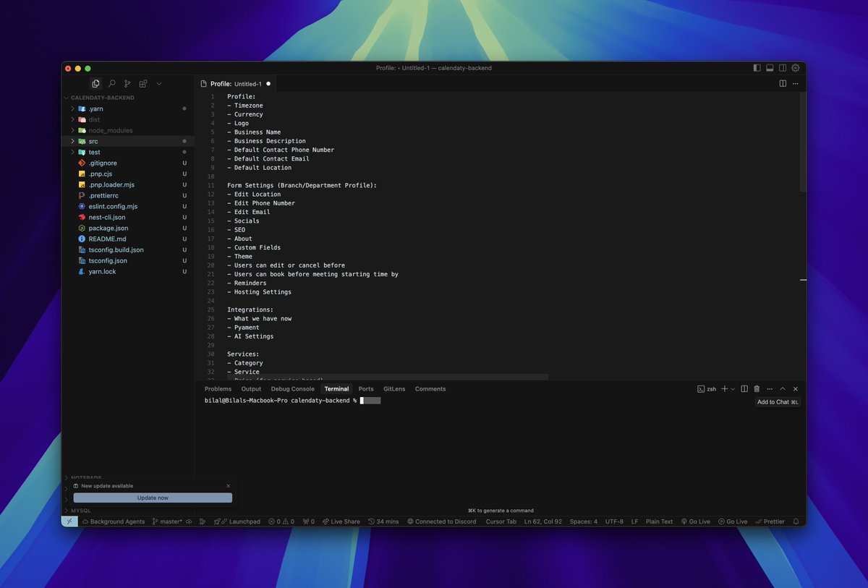Open the settings gear in title bar
Screen dimensions: 868x588
(796, 68)
